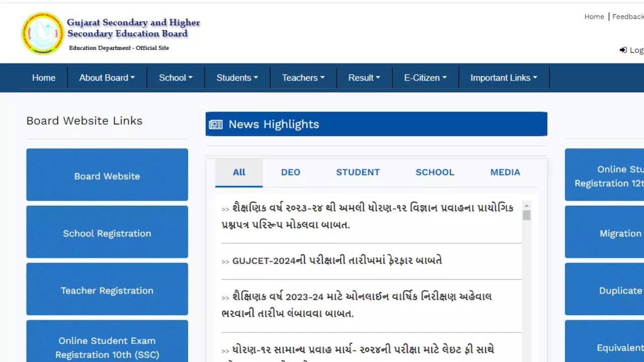Switch to the DEO news tab
This screenshot has height=362, width=644.
click(290, 172)
